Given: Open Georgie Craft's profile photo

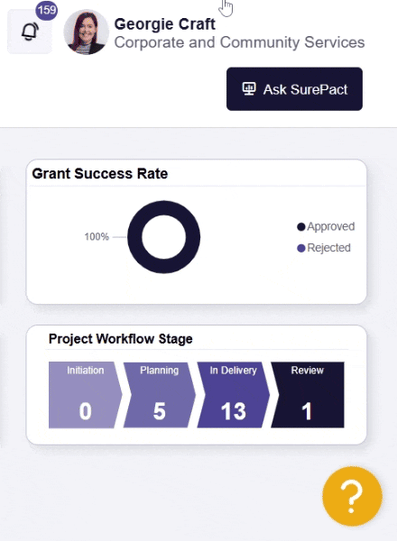Looking at the screenshot, I should click(86, 32).
